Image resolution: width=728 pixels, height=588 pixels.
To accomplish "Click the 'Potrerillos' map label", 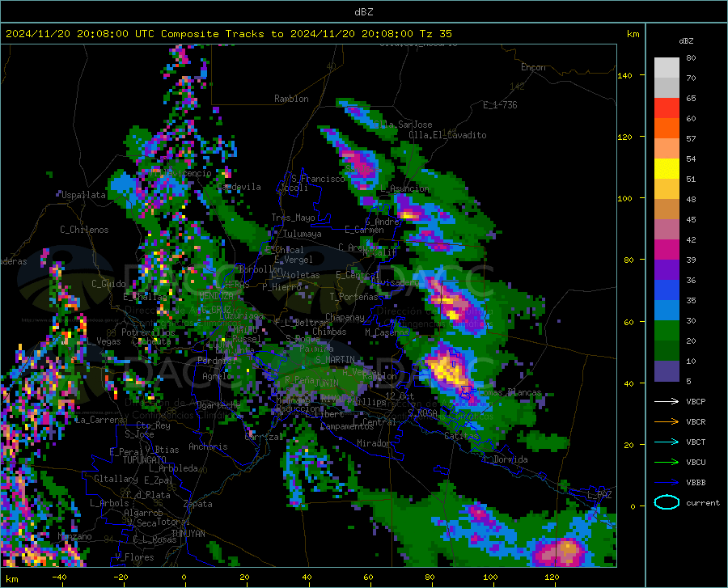I will (148, 332).
